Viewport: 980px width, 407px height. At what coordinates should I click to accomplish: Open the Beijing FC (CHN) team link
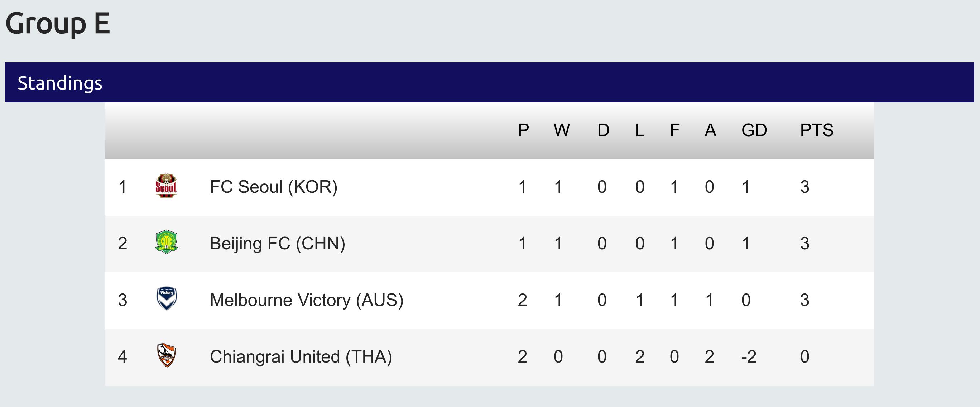pyautogui.click(x=277, y=243)
